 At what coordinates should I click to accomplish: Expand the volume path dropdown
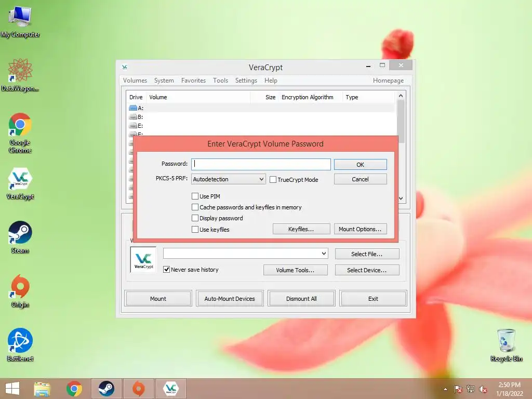(x=324, y=254)
